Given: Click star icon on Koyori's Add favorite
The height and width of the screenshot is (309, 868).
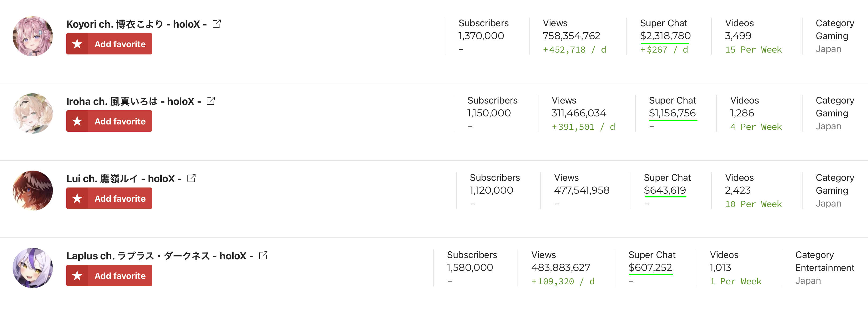Looking at the screenshot, I should pos(77,44).
